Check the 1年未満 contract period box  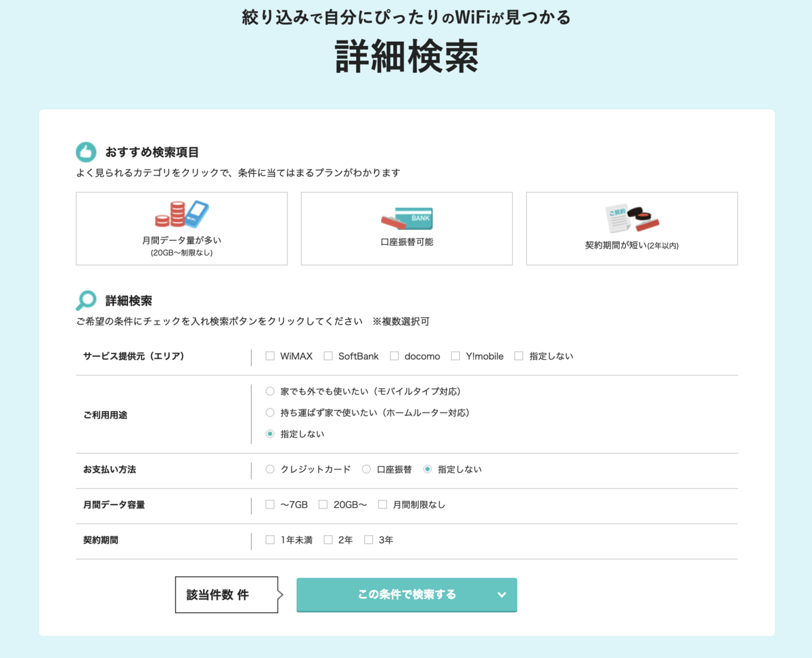[x=270, y=540]
